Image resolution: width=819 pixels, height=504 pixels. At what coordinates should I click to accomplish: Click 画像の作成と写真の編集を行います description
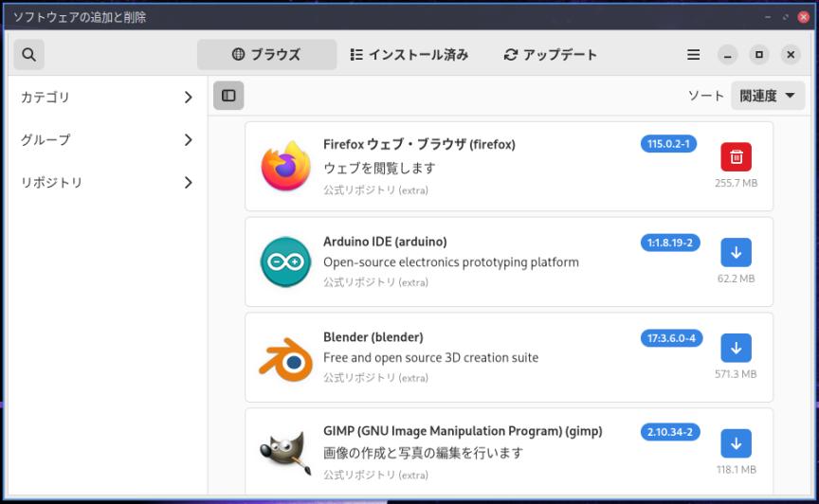point(423,453)
